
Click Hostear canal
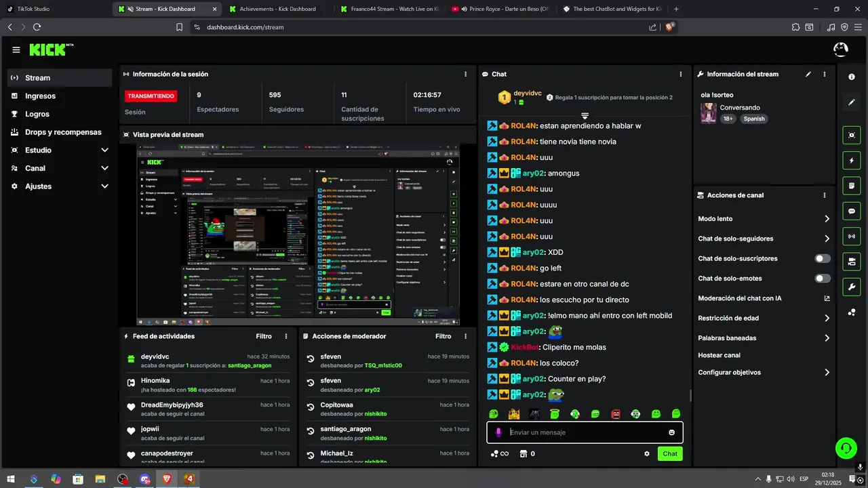point(719,355)
